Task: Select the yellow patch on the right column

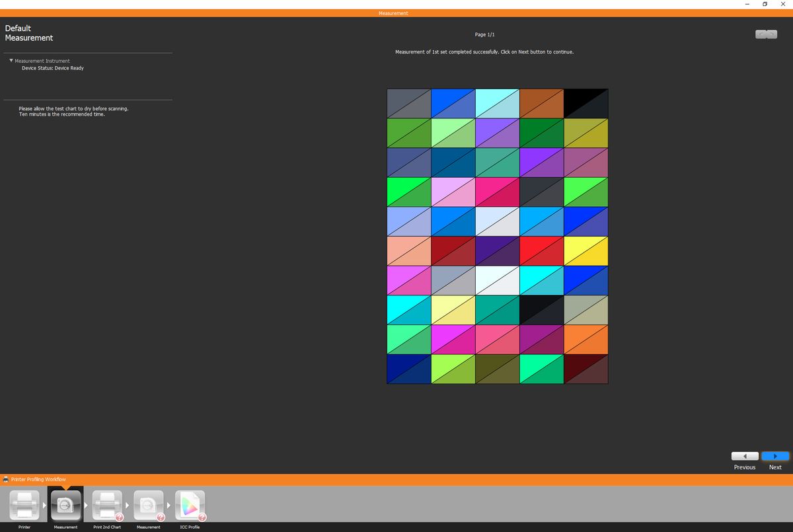Action: coord(586,250)
